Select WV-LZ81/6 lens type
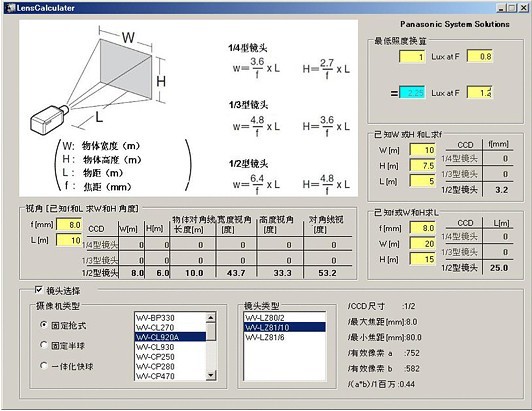The image size is (532, 411). pos(285,337)
